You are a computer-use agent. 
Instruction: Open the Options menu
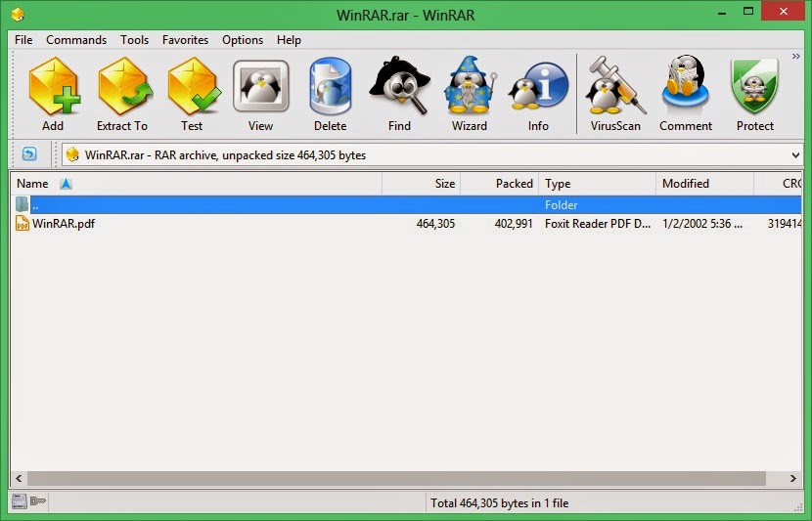243,40
